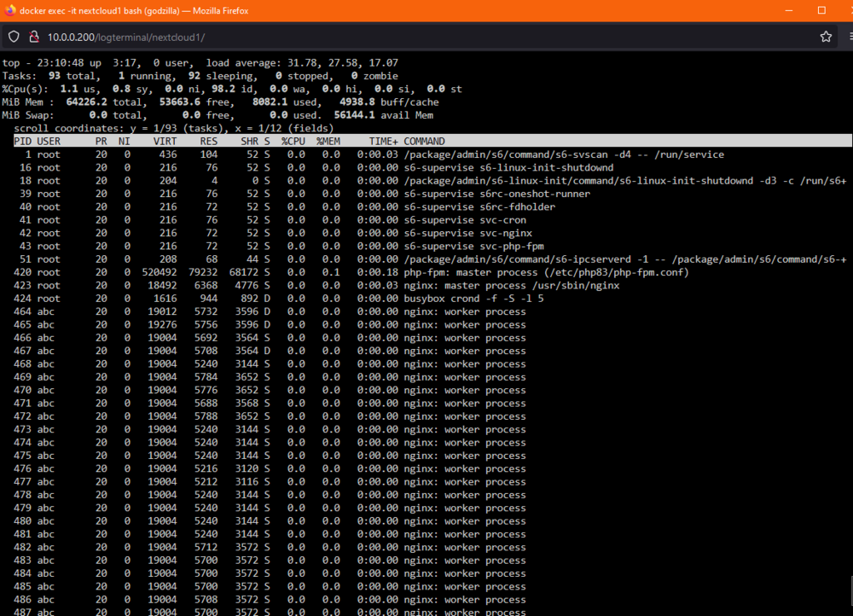
Task: Click PID 476 in the process list
Action: [x=22, y=468]
